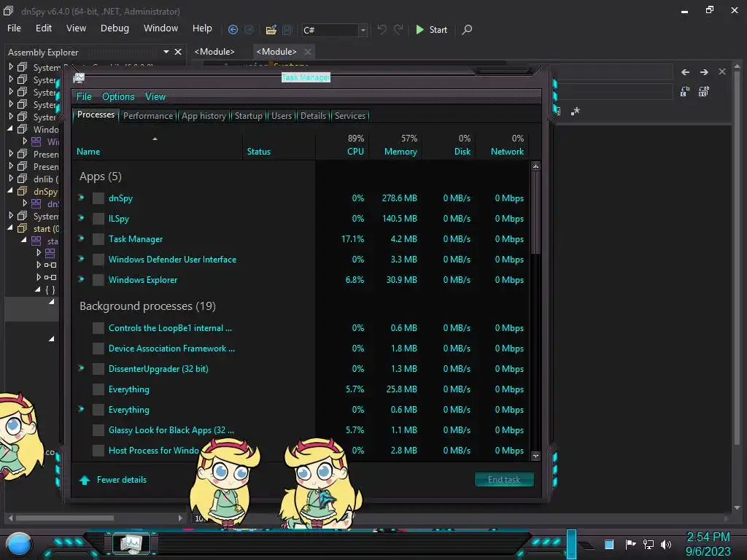The height and width of the screenshot is (560, 747).
Task: Click the Task Manager process list scroll-down arrow
Action: point(535,456)
